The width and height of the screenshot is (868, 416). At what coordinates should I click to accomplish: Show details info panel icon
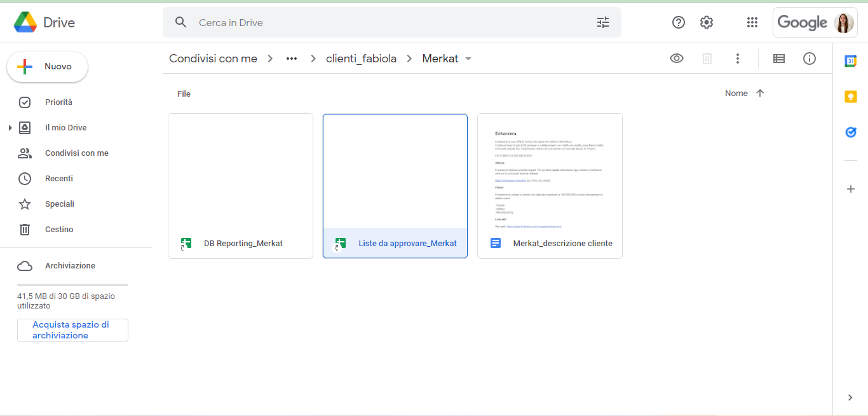(810, 59)
